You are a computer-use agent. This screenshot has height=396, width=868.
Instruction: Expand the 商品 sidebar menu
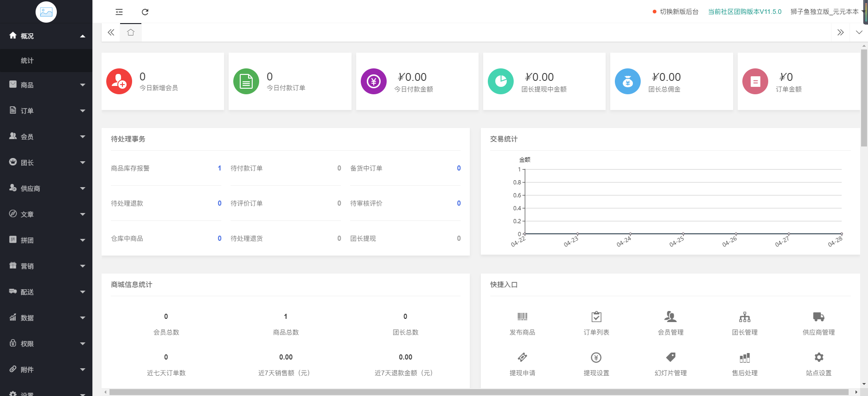pyautogui.click(x=46, y=85)
